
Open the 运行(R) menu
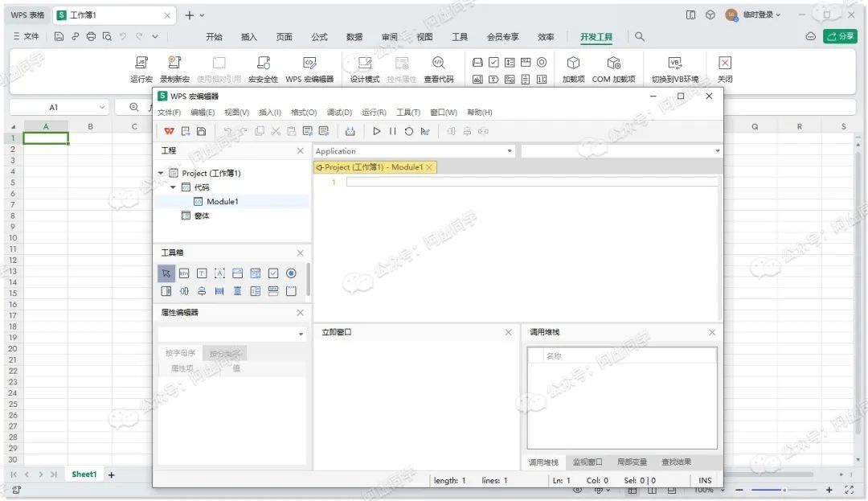[374, 113]
